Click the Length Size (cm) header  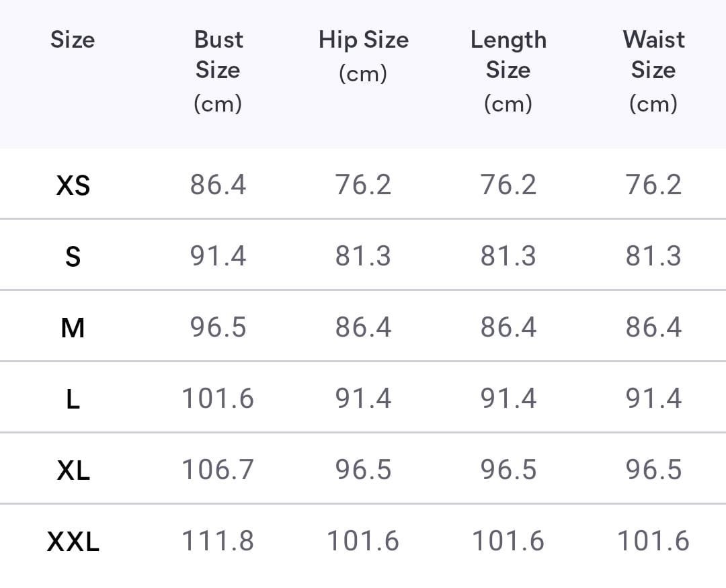coord(508,71)
